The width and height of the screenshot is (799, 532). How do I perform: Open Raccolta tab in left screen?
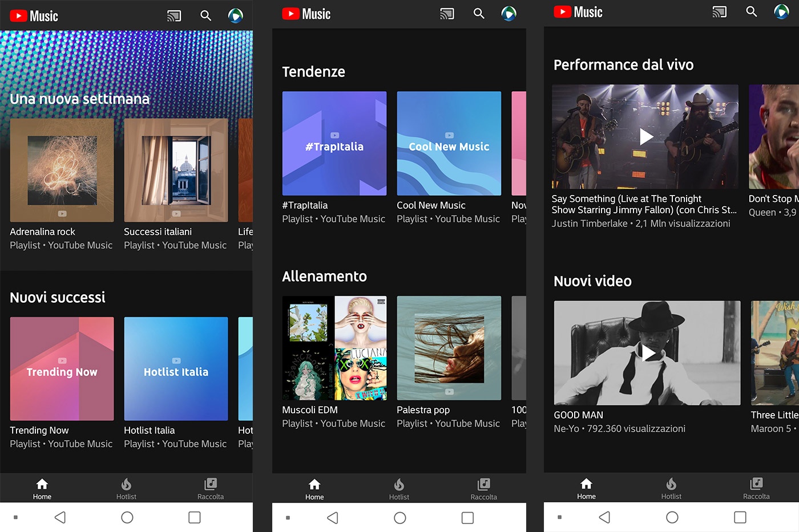pyautogui.click(x=211, y=489)
